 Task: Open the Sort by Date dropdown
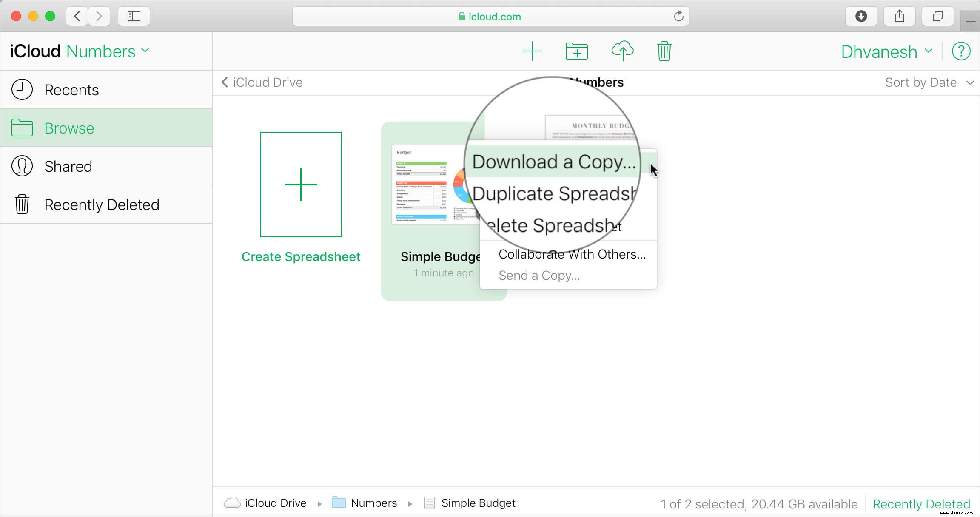[x=929, y=82]
